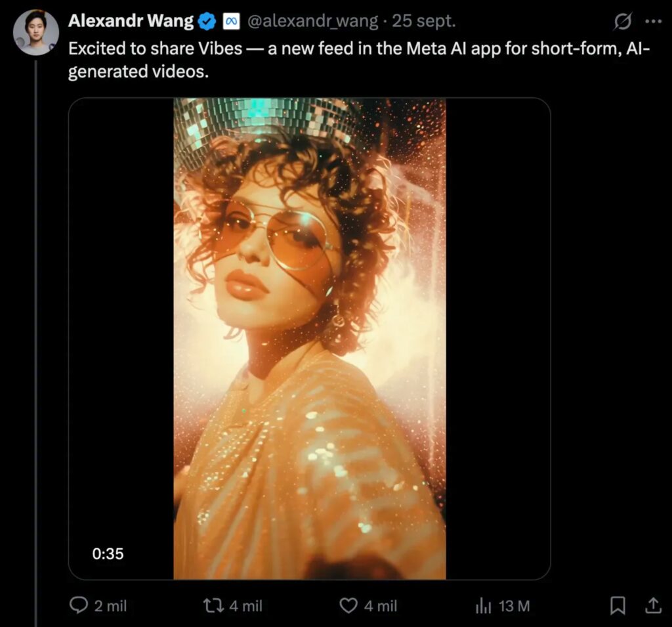Open the @alexandr_wang handle link
Image resolution: width=672 pixels, height=627 pixels.
point(313,22)
